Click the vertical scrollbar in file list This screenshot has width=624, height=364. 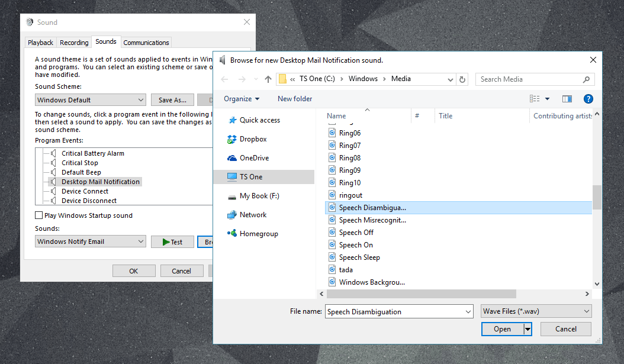point(597,198)
